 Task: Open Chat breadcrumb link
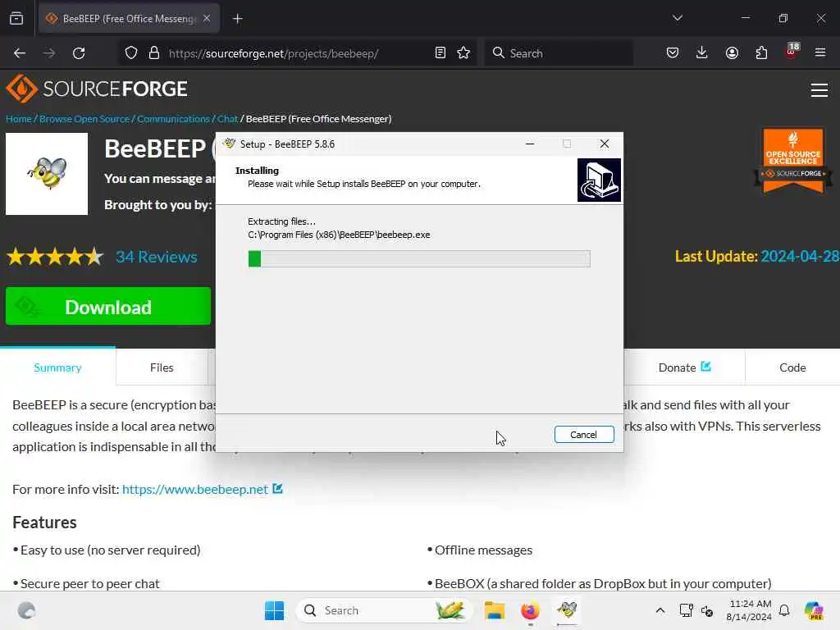pyautogui.click(x=227, y=119)
